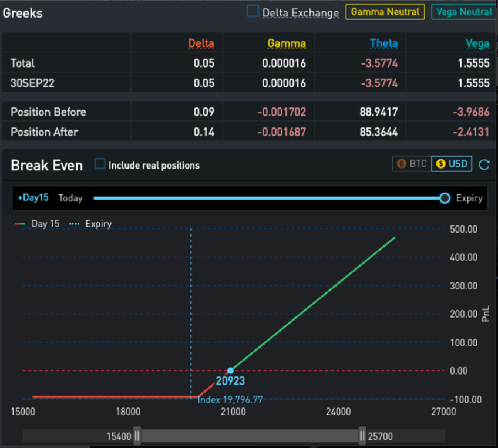Click the right range handle at 25700
Image resolution: width=498 pixels, height=448 pixels.
click(x=362, y=436)
